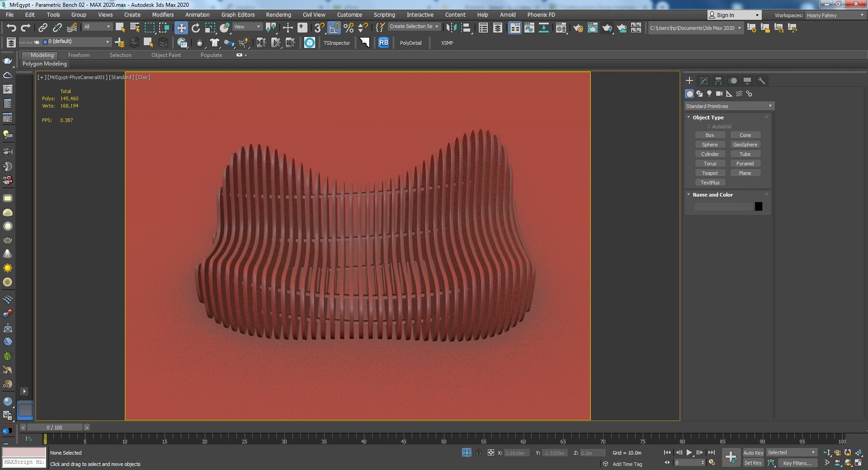Open the Mirror tool
This screenshot has width=868, height=470.
[x=451, y=28]
